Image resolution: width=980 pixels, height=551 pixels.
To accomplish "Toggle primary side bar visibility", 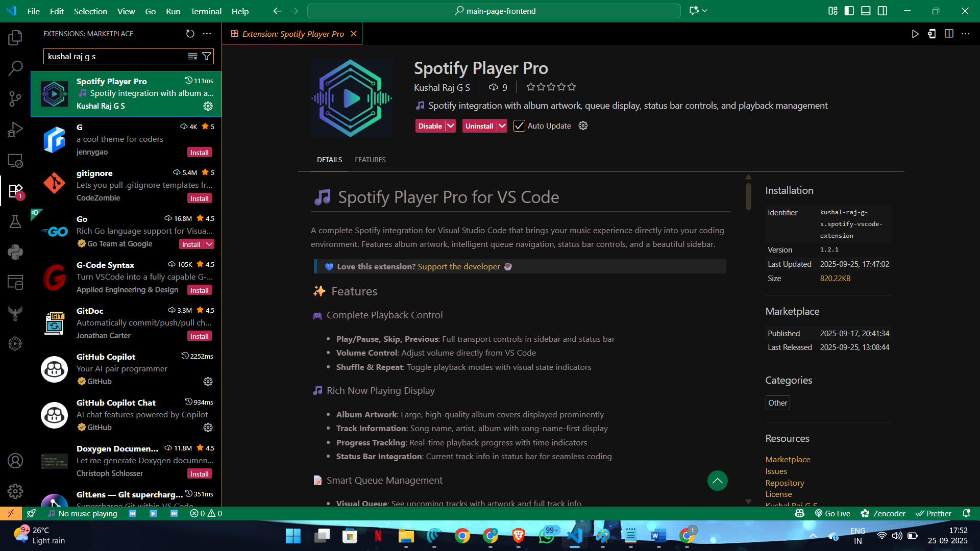I will pyautogui.click(x=849, y=11).
